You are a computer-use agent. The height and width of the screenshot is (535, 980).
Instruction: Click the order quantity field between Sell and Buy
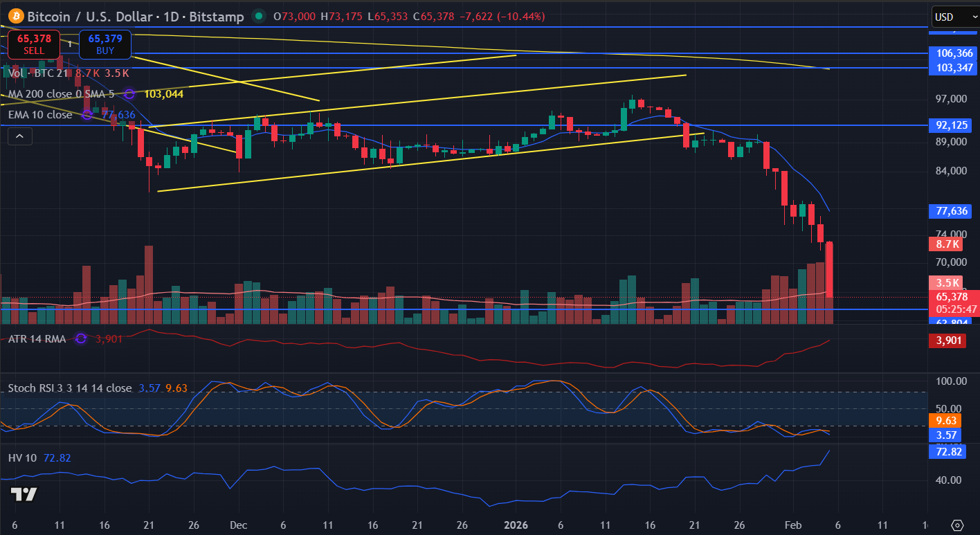coord(69,44)
